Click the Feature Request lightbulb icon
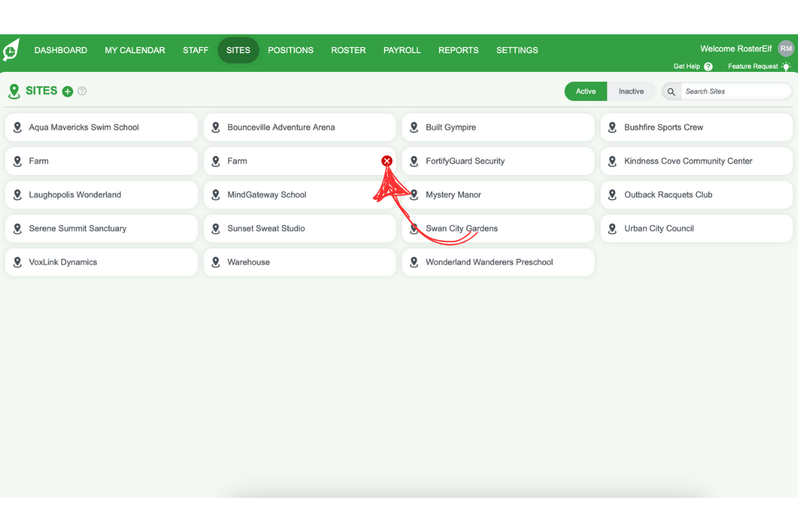The image size is (798, 532). click(x=786, y=66)
